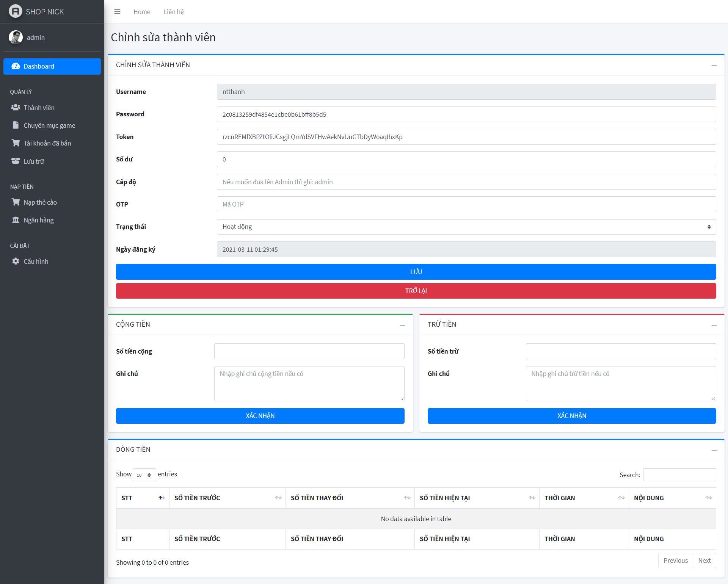The image size is (728, 584).
Task: Toggle the sidebar hamburger menu icon
Action: pyautogui.click(x=117, y=12)
